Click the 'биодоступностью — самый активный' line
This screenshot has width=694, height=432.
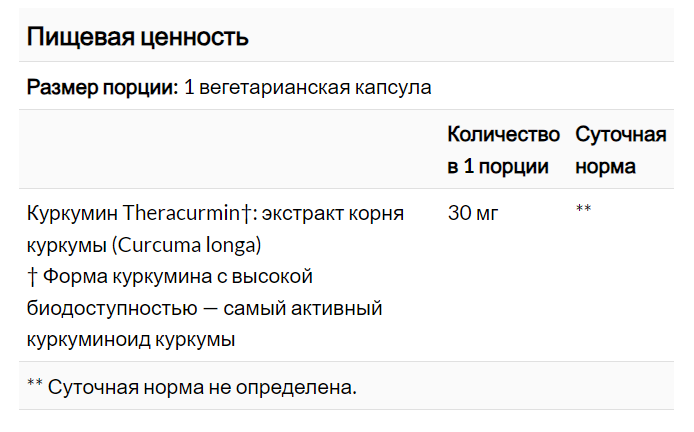204,309
